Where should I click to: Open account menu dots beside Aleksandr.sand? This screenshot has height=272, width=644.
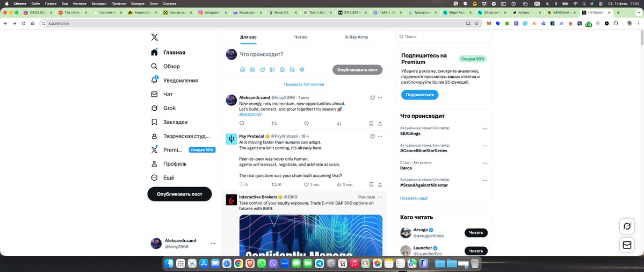(213, 243)
